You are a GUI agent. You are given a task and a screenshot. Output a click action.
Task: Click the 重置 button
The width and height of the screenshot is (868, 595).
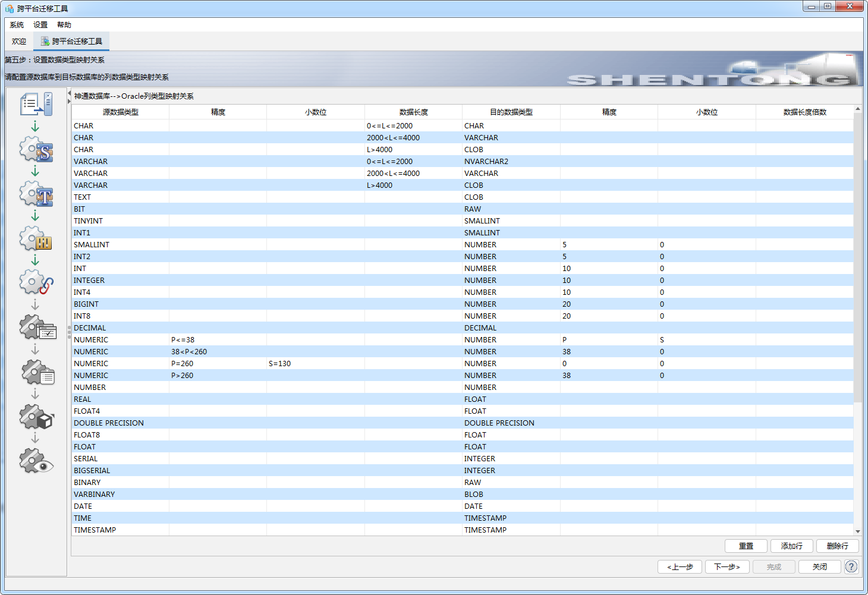(x=746, y=546)
